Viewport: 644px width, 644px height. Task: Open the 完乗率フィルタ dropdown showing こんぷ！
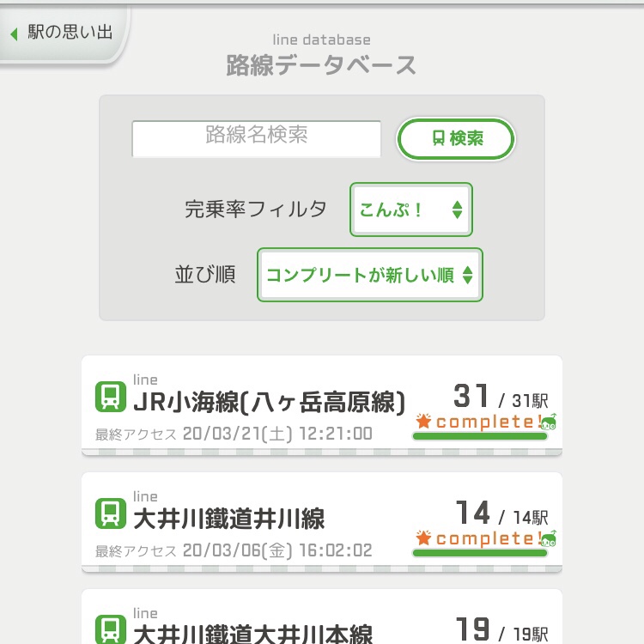click(x=411, y=210)
